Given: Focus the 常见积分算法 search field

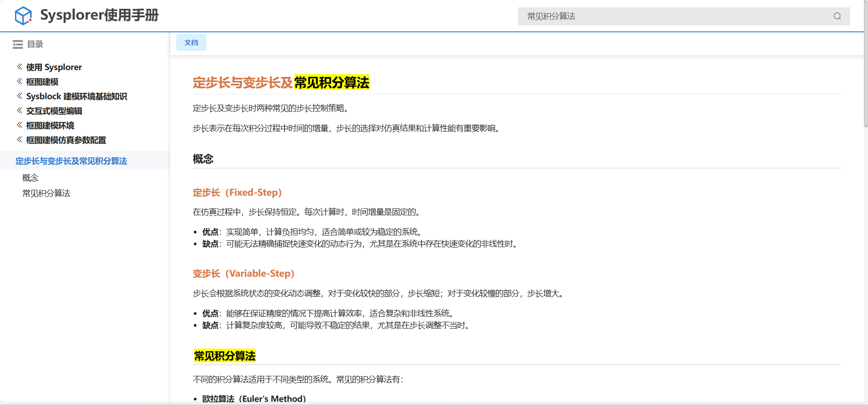Looking at the screenshot, I should 673,16.
